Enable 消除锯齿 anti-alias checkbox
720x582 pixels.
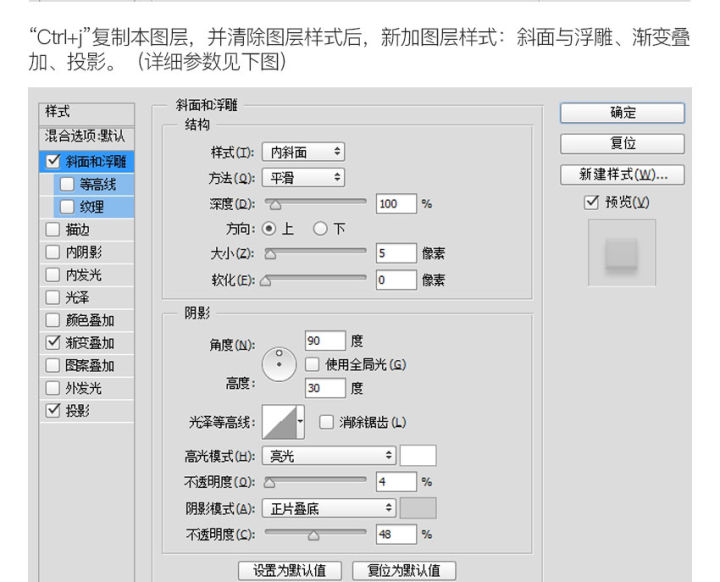(x=326, y=422)
